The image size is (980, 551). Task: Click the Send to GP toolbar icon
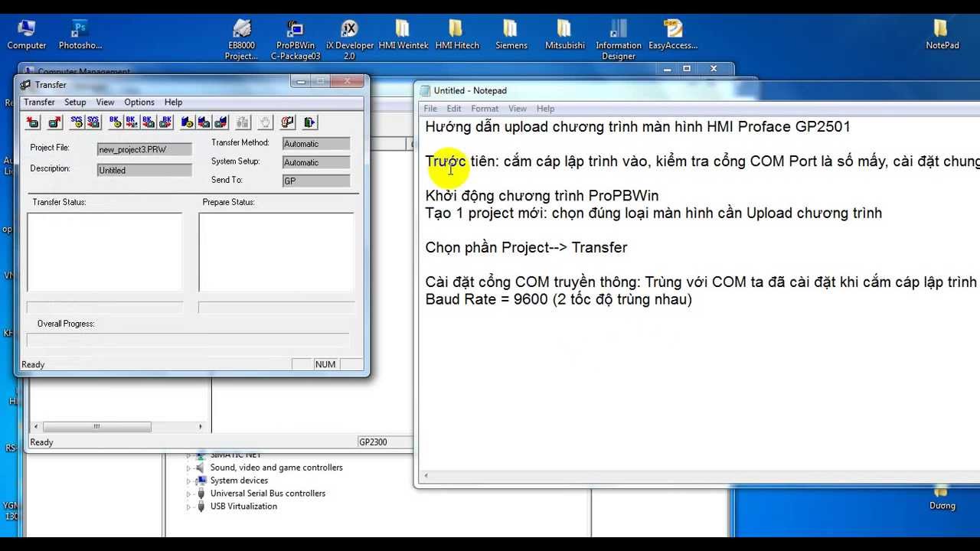click(x=33, y=122)
